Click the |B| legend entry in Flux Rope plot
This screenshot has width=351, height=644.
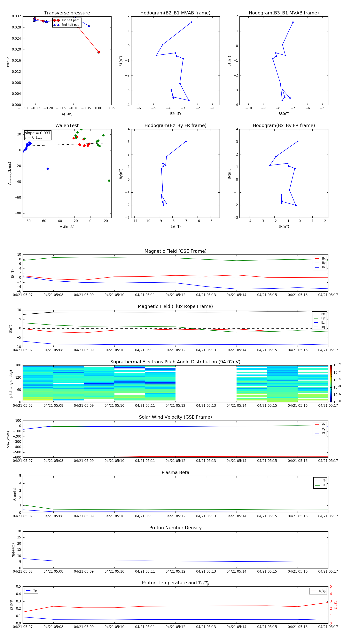pos(320,327)
